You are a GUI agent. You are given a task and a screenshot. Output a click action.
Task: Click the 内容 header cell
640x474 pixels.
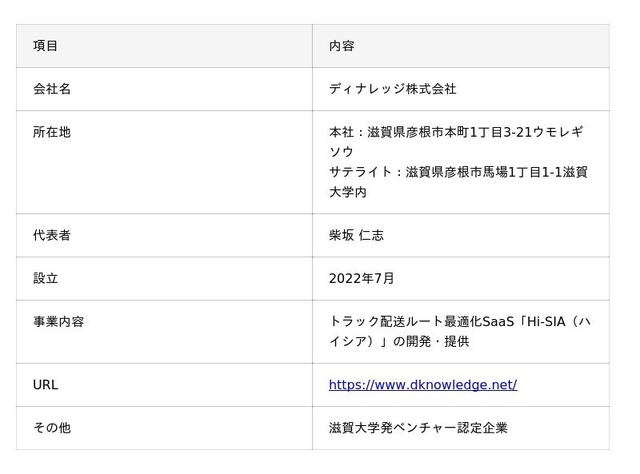tap(461, 46)
